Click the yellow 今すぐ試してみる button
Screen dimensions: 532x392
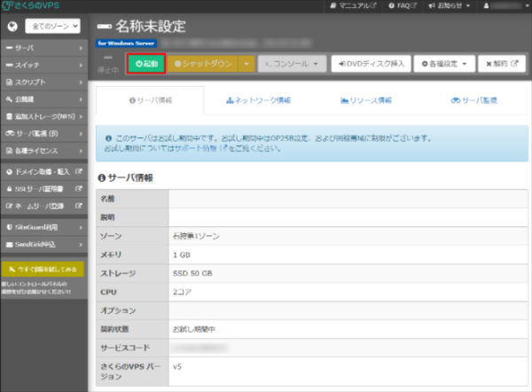point(43,269)
